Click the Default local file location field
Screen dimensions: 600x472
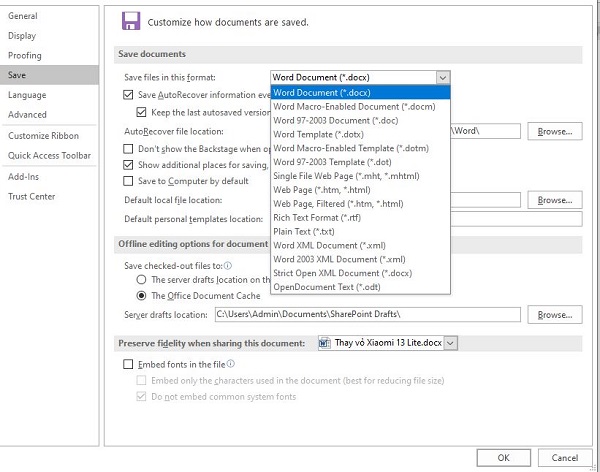pos(486,200)
